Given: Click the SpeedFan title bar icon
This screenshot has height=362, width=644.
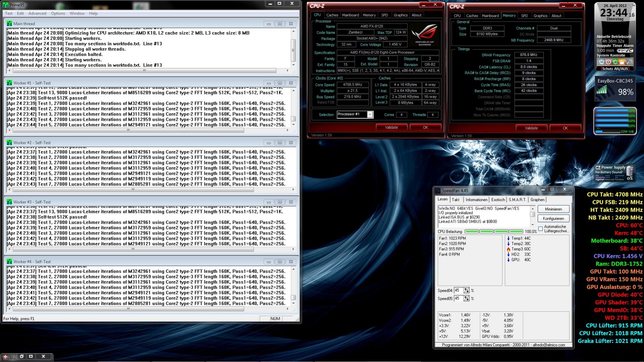Looking at the screenshot, I should click(x=438, y=191).
